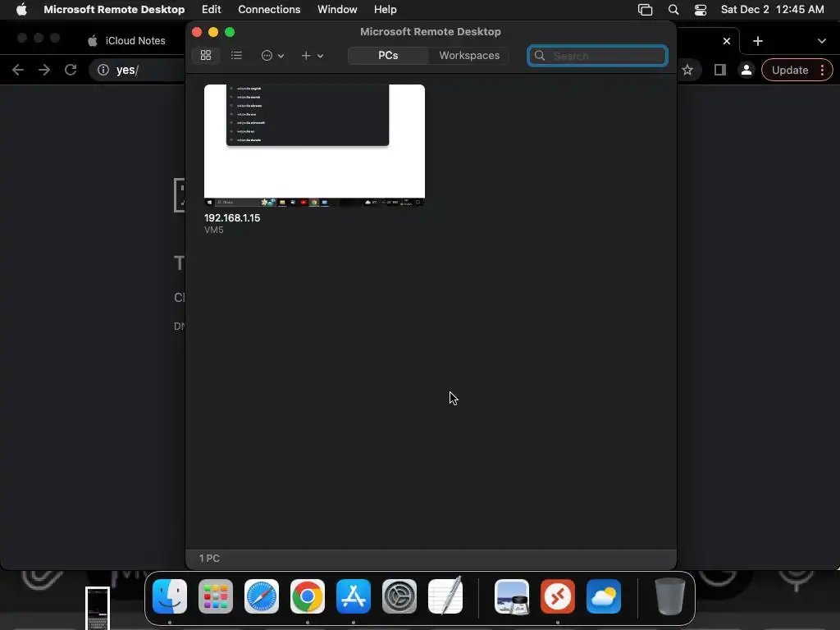Click Chrome's forward arrow
Image resolution: width=840 pixels, height=630 pixels.
pos(44,70)
